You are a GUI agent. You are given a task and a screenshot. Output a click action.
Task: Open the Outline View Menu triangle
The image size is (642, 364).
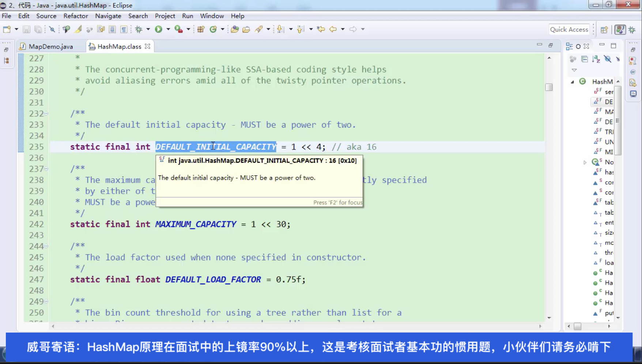click(574, 70)
